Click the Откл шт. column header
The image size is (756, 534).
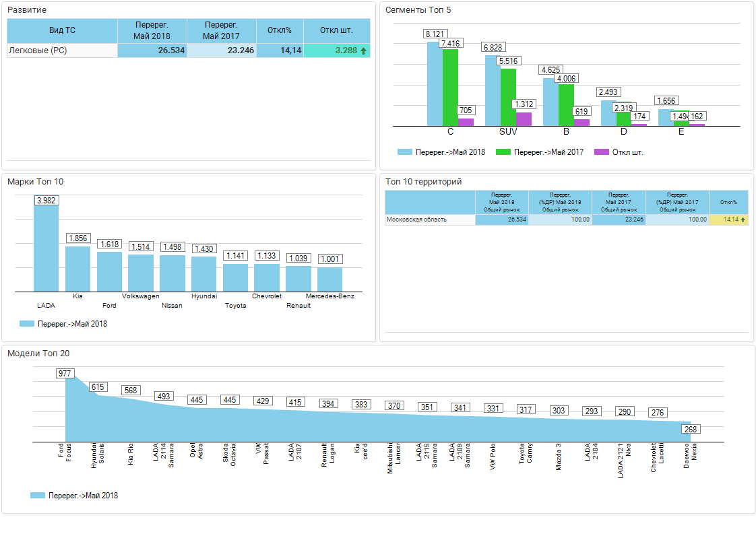click(336, 31)
